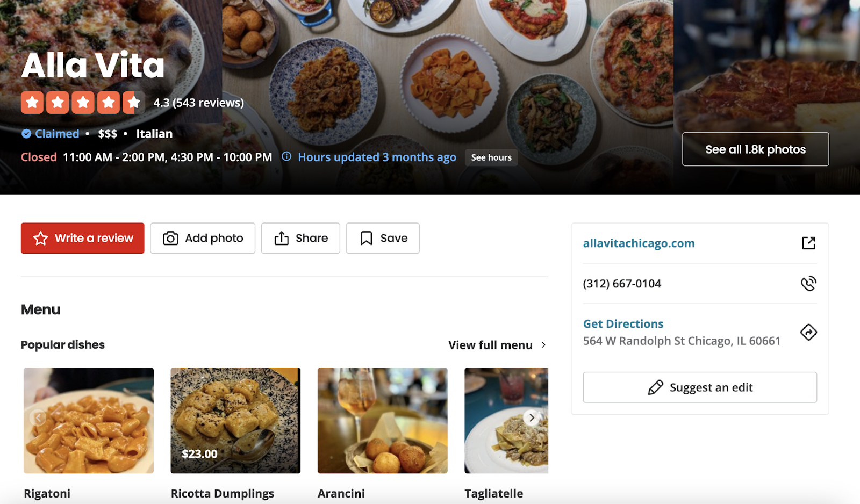Open allavitachicago.com link

click(639, 243)
